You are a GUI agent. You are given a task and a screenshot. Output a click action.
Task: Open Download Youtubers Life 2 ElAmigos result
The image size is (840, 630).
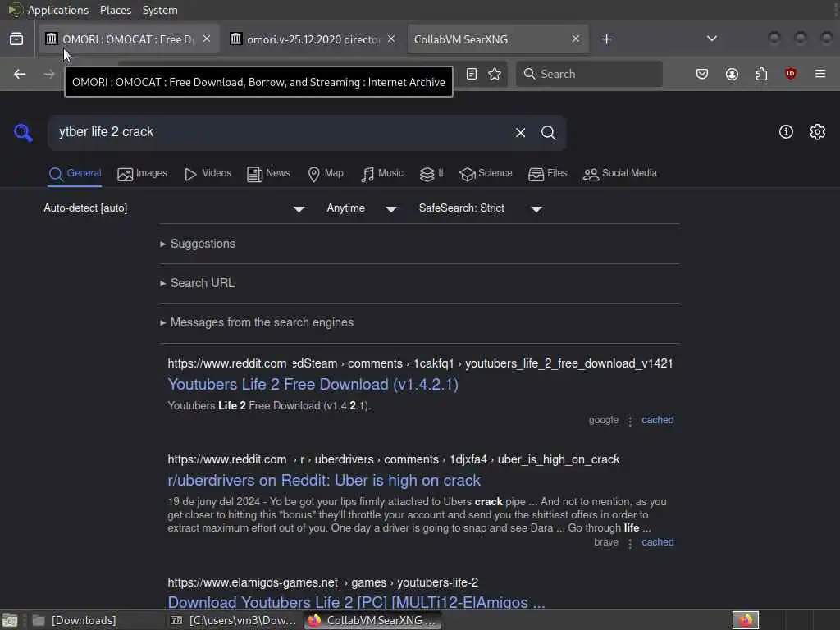point(356,601)
